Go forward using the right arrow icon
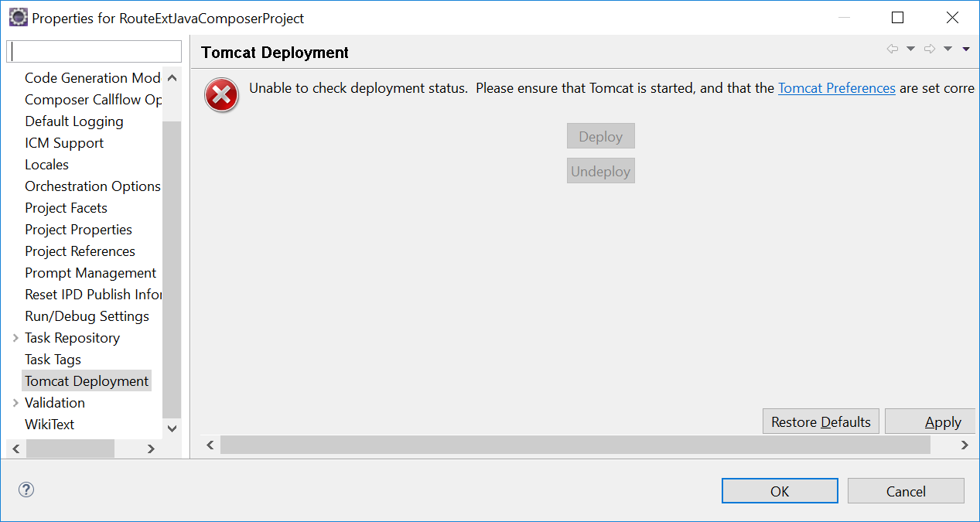This screenshot has height=522, width=980. 930,49
